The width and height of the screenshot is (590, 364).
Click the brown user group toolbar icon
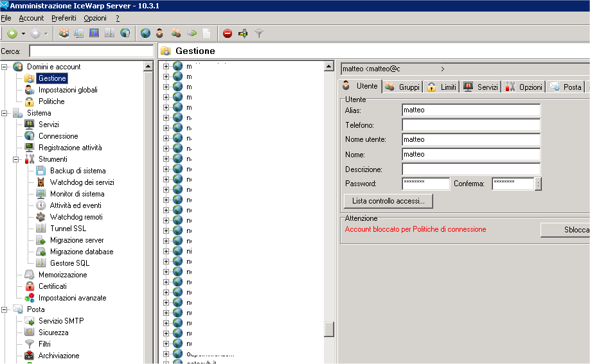click(175, 33)
